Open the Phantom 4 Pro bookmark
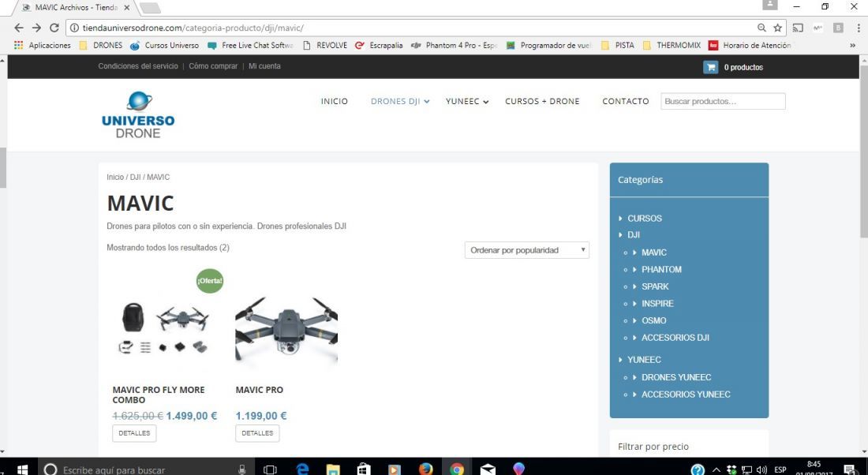Screen dimensions: 868x475 (x=455, y=46)
